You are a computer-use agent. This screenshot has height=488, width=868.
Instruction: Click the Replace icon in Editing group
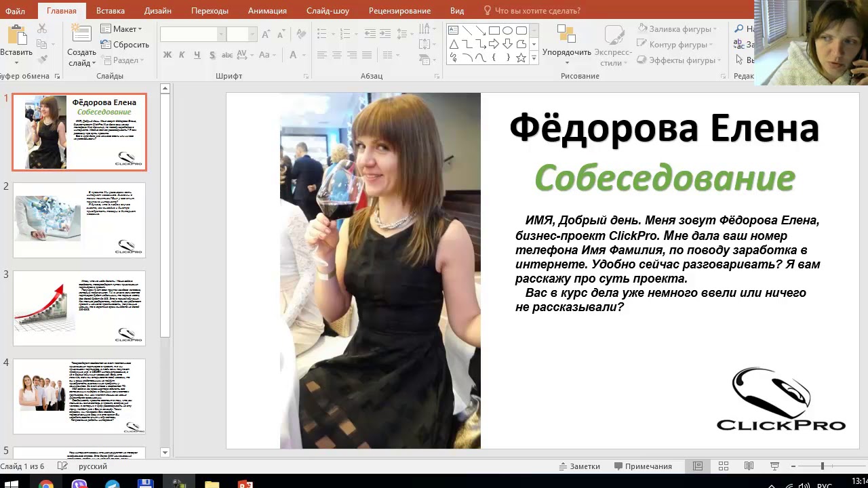[739, 44]
